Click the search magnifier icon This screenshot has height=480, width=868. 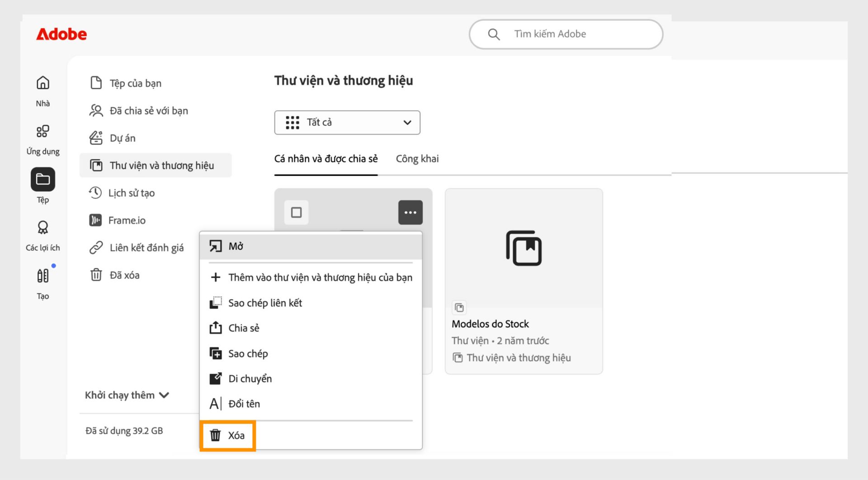pyautogui.click(x=494, y=34)
